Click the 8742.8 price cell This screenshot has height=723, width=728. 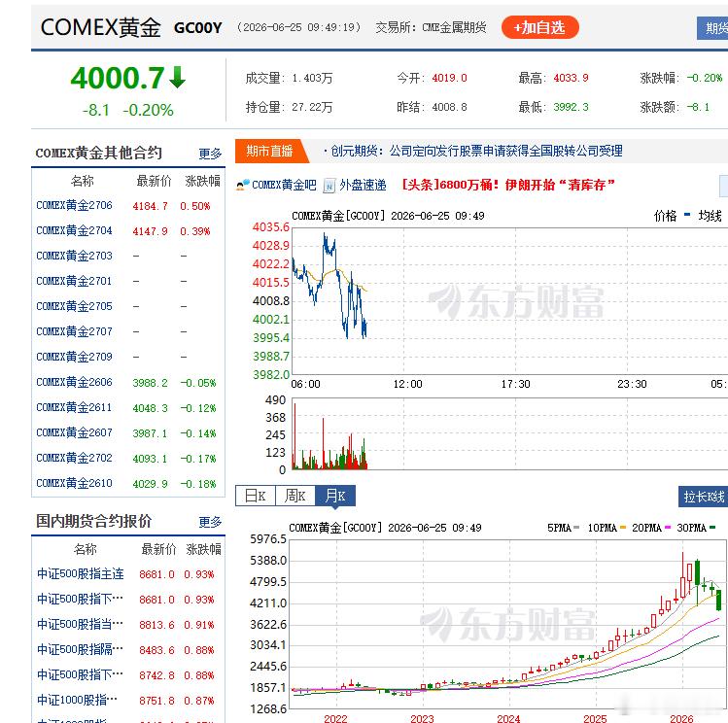156,675
